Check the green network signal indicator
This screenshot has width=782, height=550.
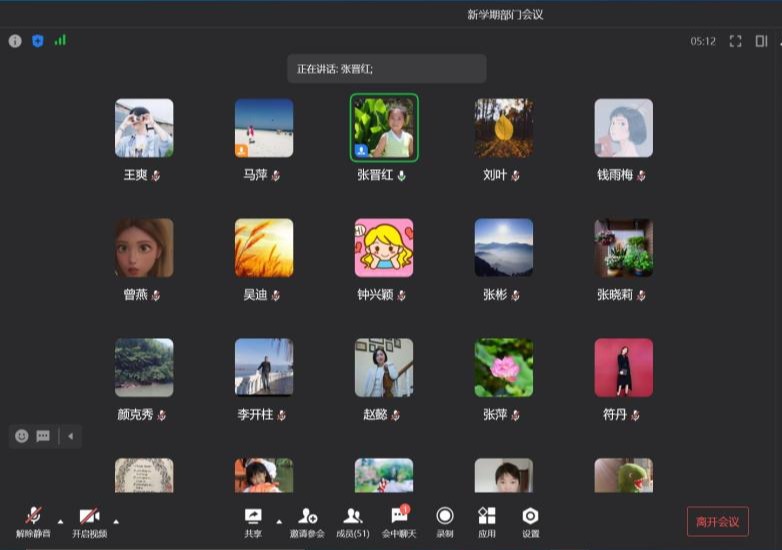pos(60,41)
